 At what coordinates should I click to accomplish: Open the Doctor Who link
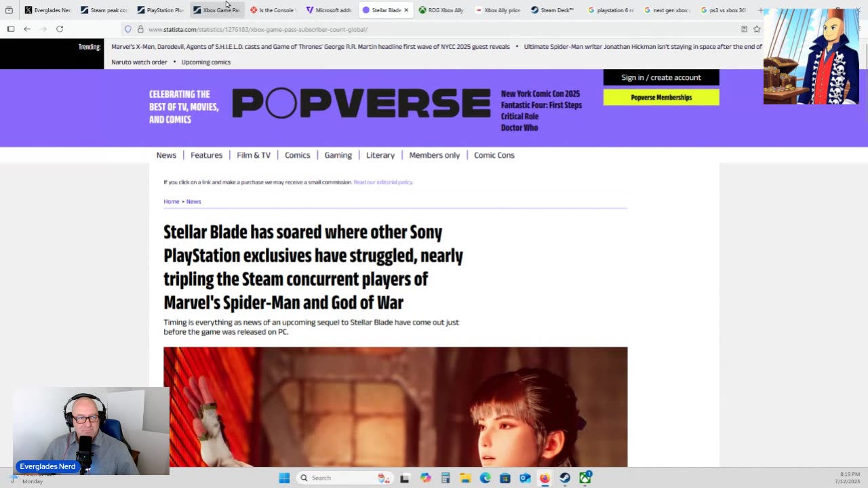click(519, 127)
